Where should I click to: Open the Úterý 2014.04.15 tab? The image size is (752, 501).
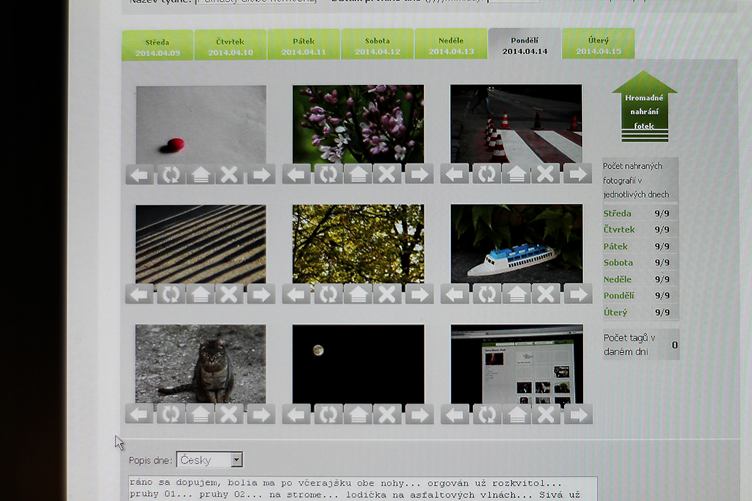(599, 44)
